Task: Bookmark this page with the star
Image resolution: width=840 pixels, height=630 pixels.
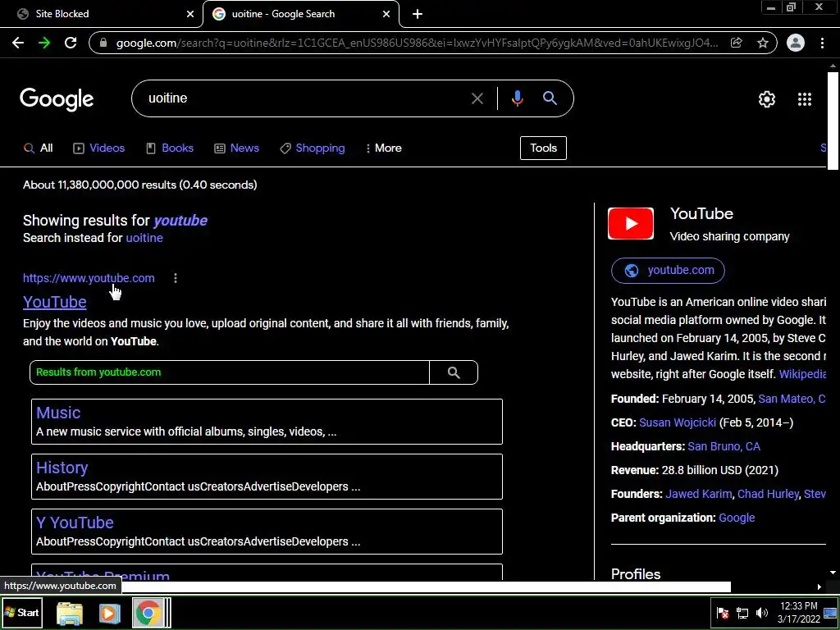Action: (763, 43)
